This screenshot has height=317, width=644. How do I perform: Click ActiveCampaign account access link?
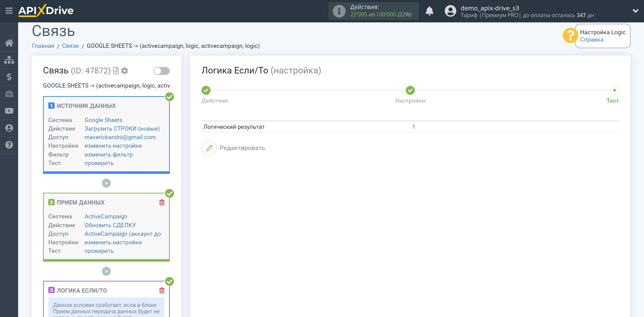pyautogui.click(x=123, y=234)
